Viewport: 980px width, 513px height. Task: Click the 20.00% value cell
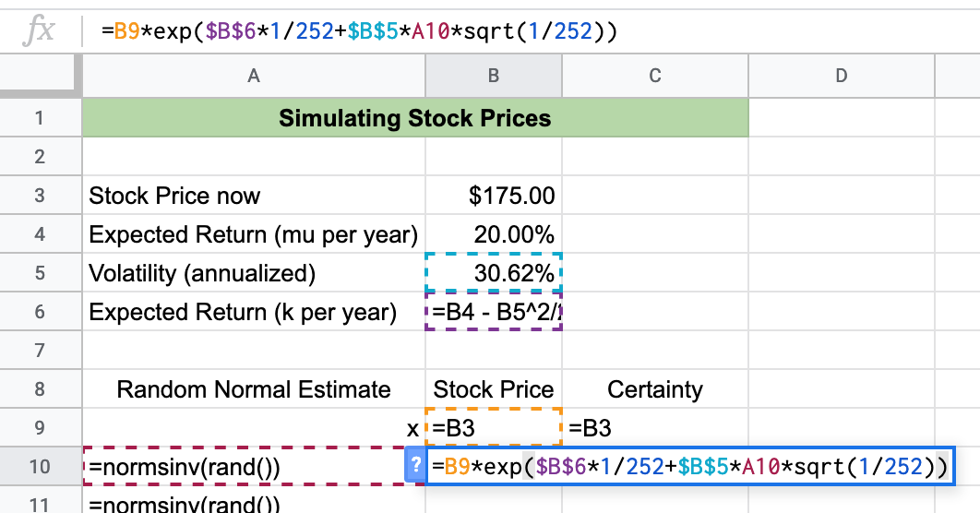(494, 233)
